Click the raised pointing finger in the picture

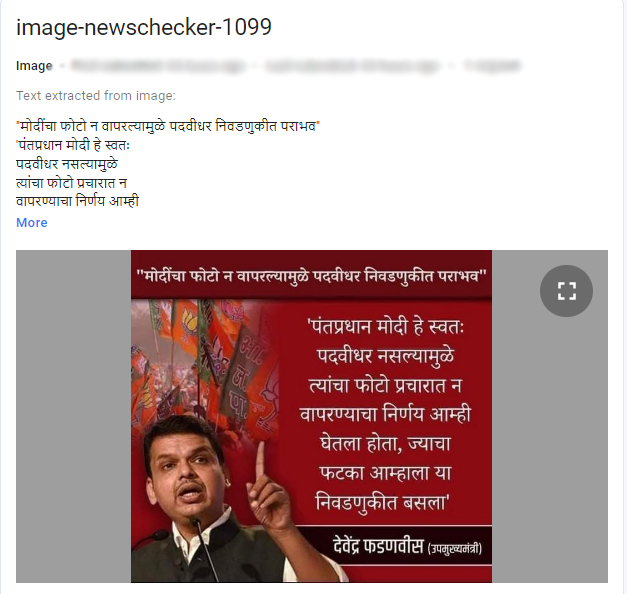tap(261, 460)
